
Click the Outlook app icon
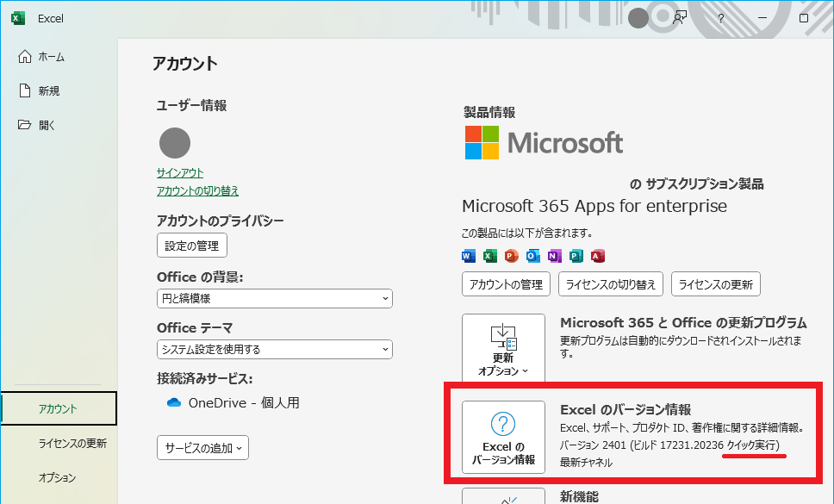coord(533,256)
